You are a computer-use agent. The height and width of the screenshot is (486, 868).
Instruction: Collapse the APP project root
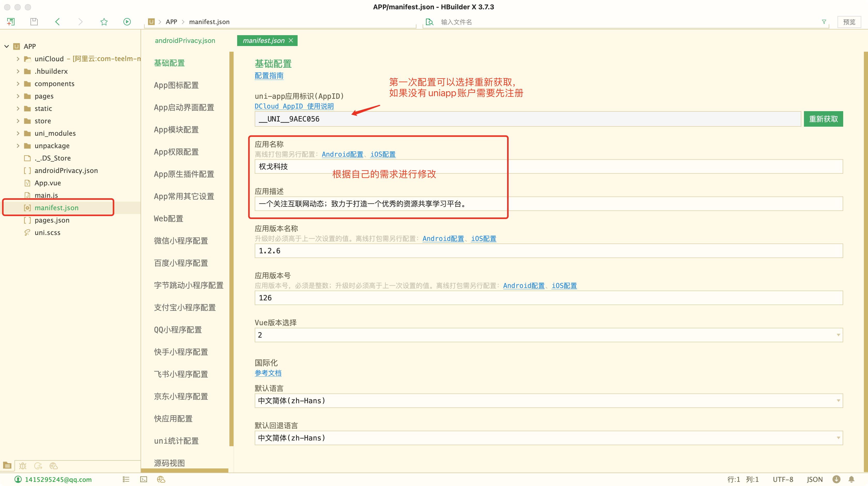[6, 46]
